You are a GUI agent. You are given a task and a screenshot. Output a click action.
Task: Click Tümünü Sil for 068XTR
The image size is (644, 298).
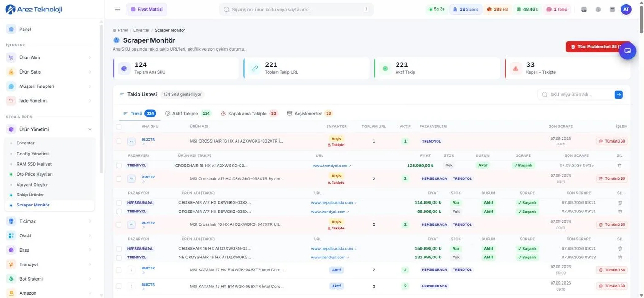pyautogui.click(x=612, y=286)
